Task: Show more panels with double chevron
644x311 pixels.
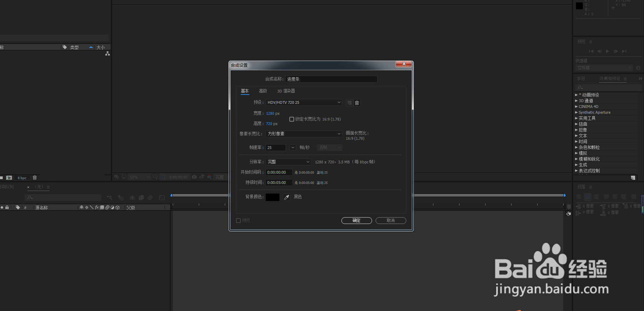Action: click(640, 79)
